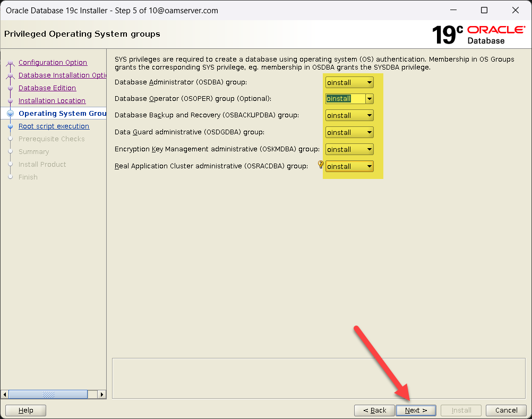Click the Configuration Option step icon
The height and width of the screenshot is (419, 532).
[10, 63]
